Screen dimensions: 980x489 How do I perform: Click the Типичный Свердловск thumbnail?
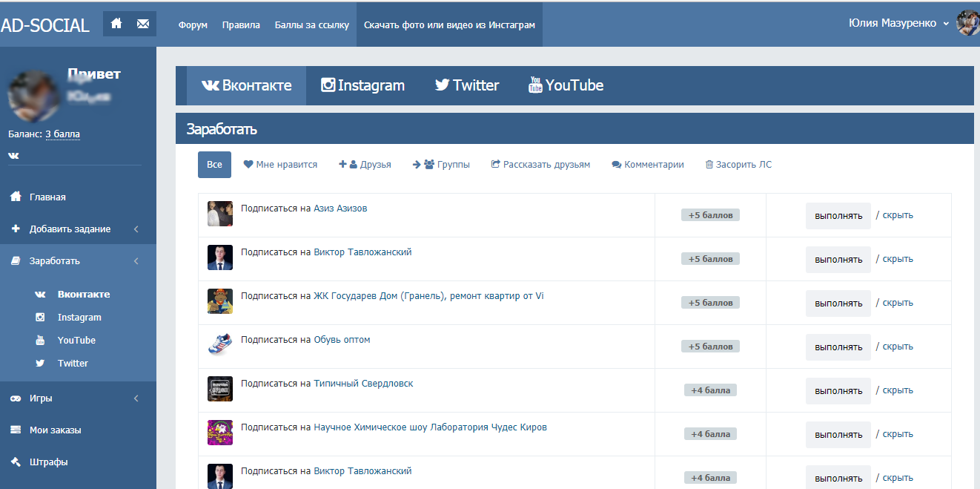click(220, 389)
